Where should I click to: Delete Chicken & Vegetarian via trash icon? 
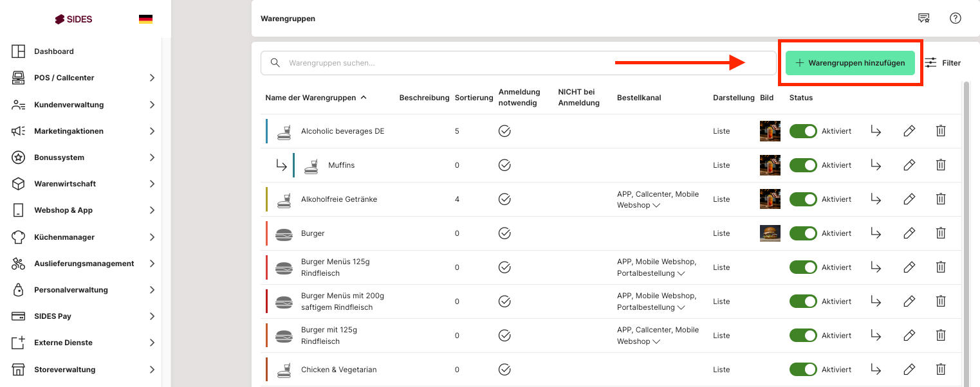(x=940, y=369)
